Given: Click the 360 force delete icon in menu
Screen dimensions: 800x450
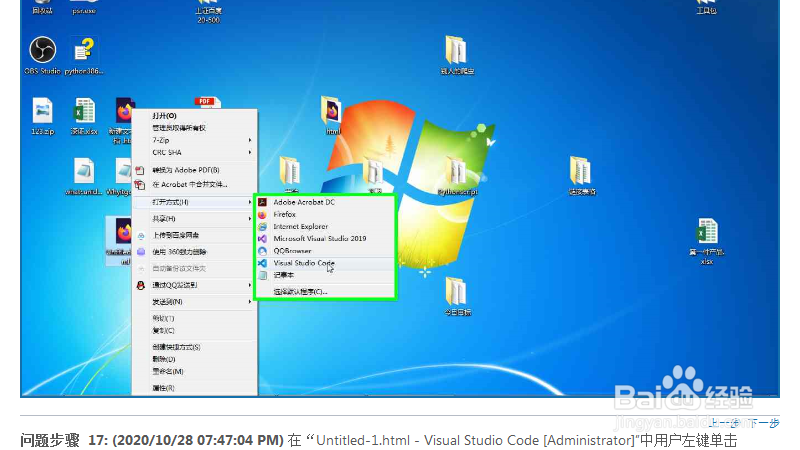Looking at the screenshot, I should [141, 252].
